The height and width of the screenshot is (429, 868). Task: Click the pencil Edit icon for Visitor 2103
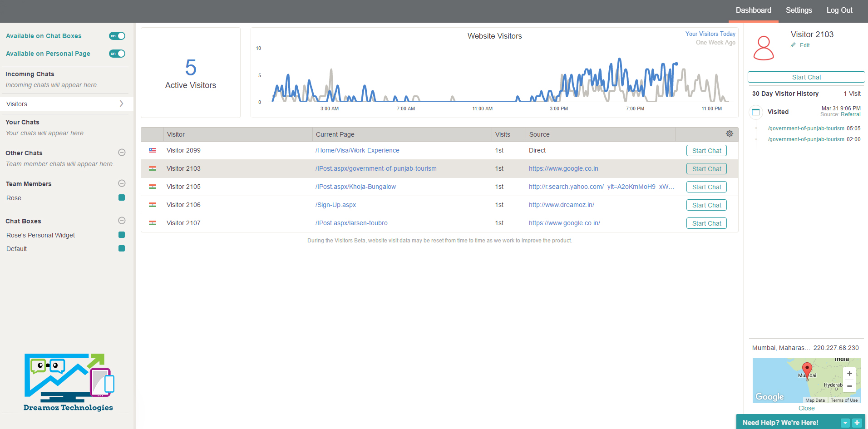793,45
